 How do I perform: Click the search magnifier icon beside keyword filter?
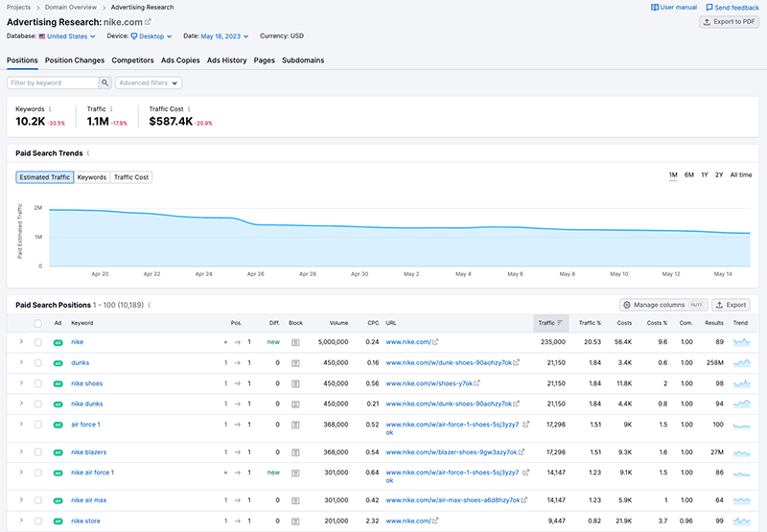point(105,83)
